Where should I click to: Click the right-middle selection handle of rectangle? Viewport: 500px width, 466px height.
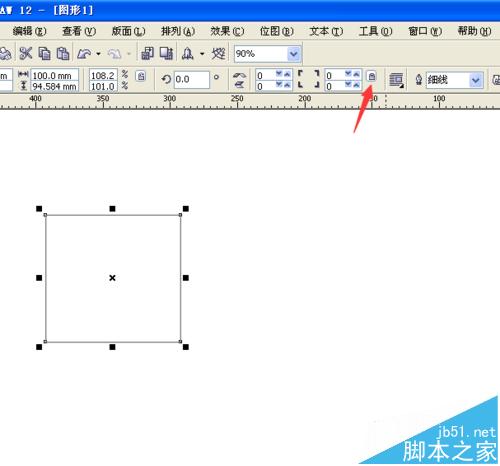(186, 278)
